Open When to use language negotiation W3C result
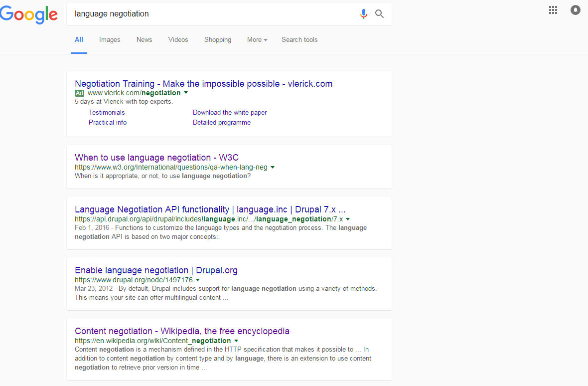This screenshot has height=386, width=588. (157, 158)
